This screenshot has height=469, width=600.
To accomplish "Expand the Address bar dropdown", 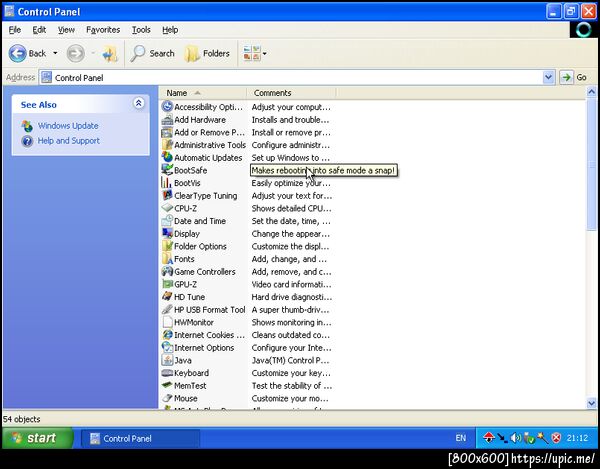I will (x=548, y=77).
